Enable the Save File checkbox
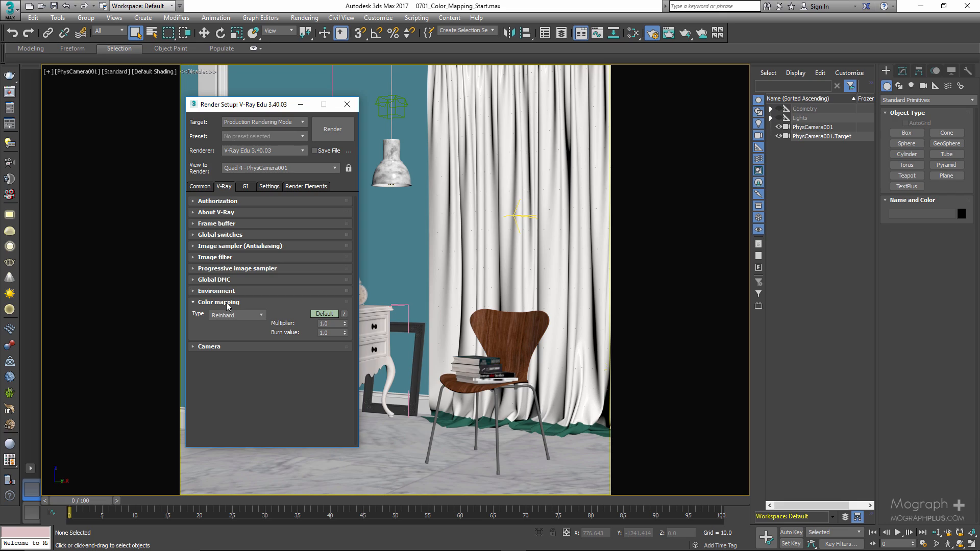980x551 pixels. coord(314,151)
